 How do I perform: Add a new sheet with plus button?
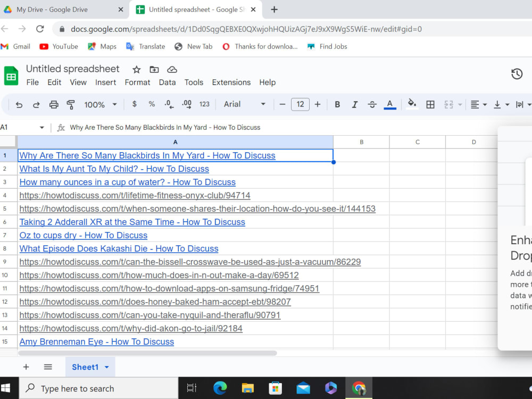click(26, 367)
